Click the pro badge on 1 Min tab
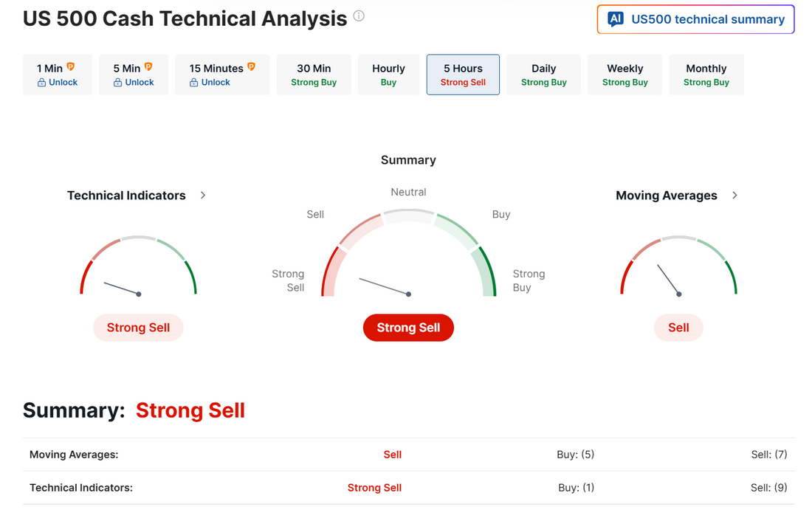The height and width of the screenshot is (521, 812). pos(71,67)
